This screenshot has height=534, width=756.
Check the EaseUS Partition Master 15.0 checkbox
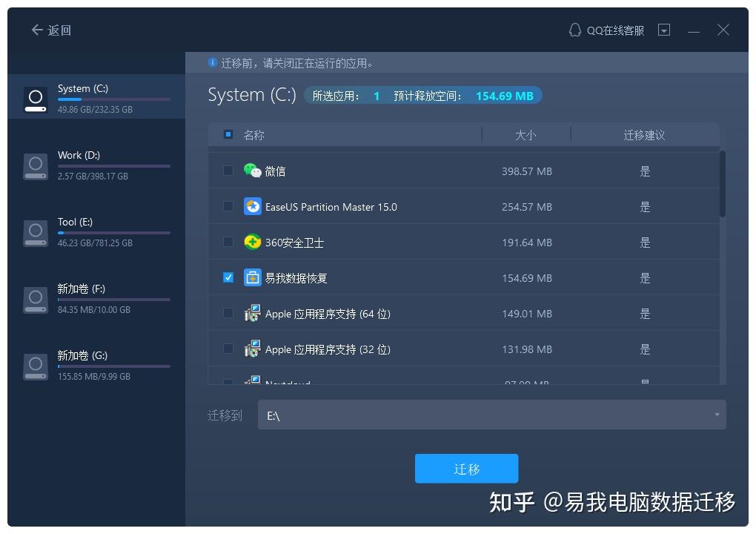pos(228,206)
